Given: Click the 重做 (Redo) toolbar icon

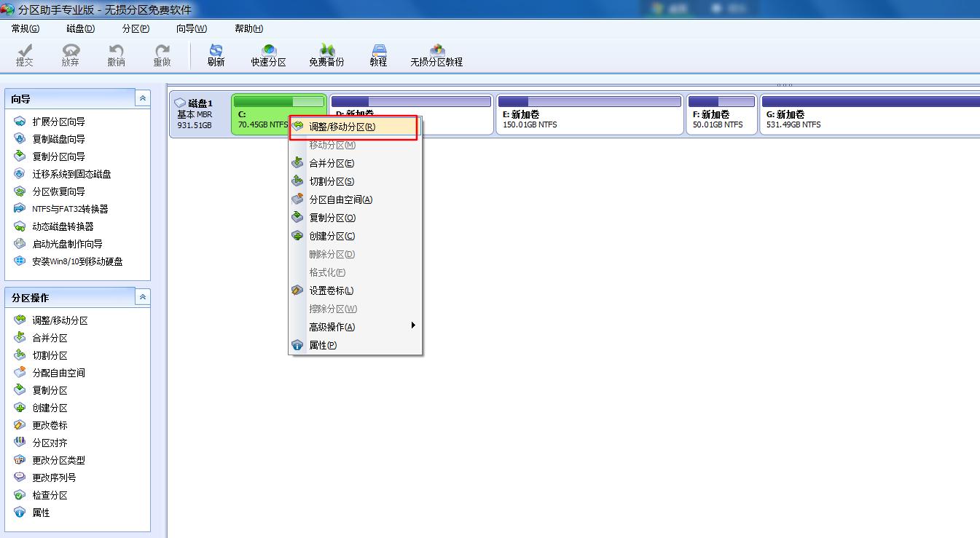Looking at the screenshot, I should click(161, 55).
